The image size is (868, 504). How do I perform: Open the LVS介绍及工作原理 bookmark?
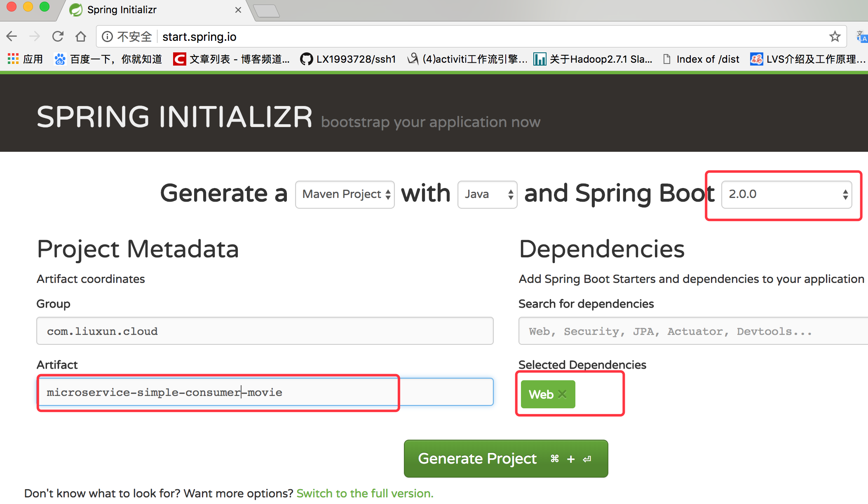(808, 59)
